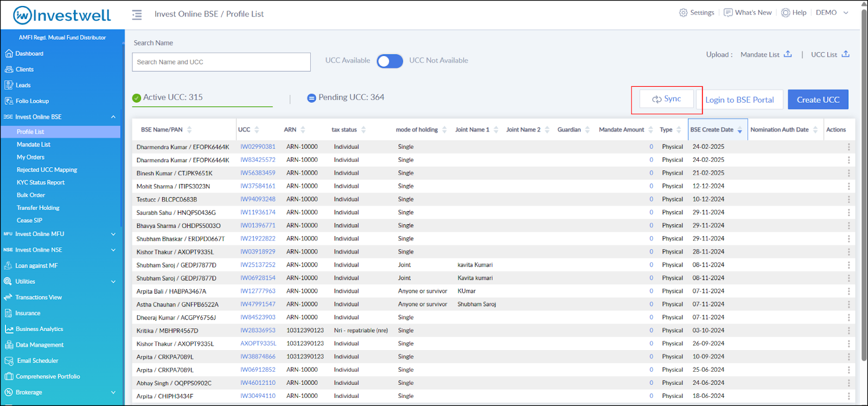Screen dimensions: 868x406
Task: Open actions menu for Testucc row
Action: pos(848,199)
